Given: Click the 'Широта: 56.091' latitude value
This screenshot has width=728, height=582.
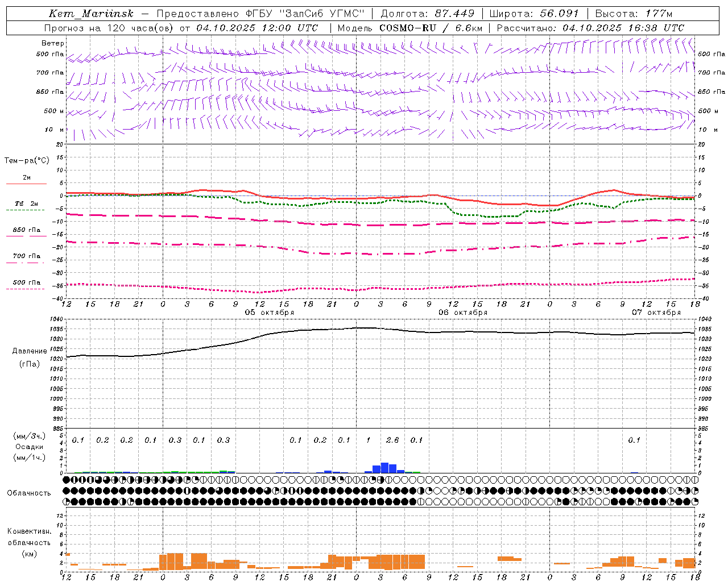Looking at the screenshot, I should pyautogui.click(x=534, y=14).
